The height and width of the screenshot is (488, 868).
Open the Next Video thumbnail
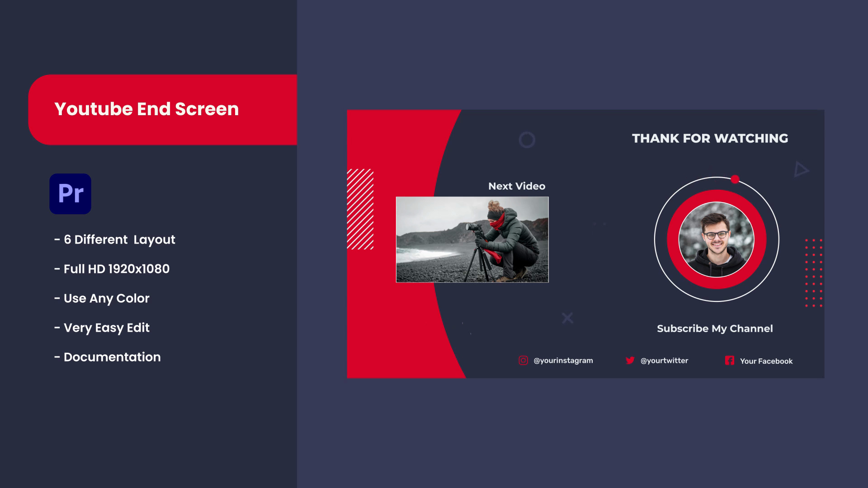click(472, 239)
